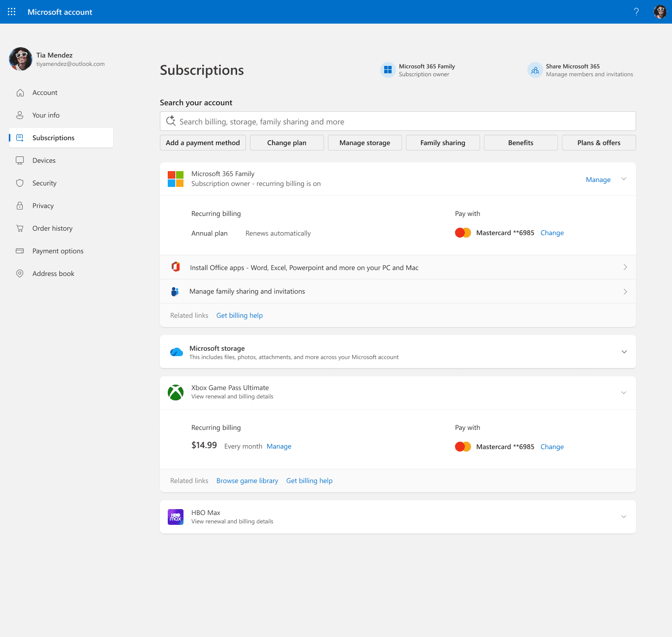Open Devices from the sidebar
Viewport: 672px width, 637px height.
[61, 160]
